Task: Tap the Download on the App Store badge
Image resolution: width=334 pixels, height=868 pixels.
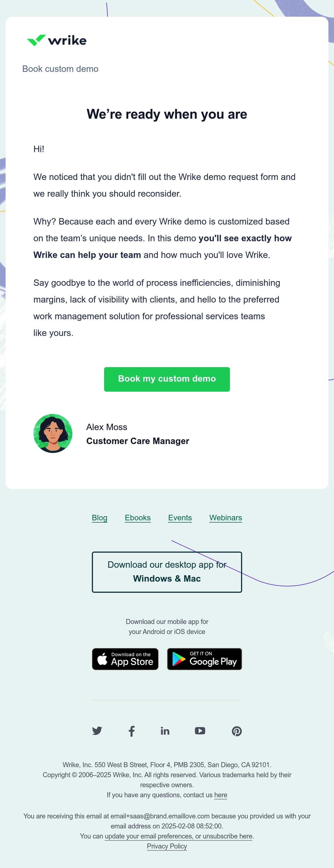Action: click(125, 659)
